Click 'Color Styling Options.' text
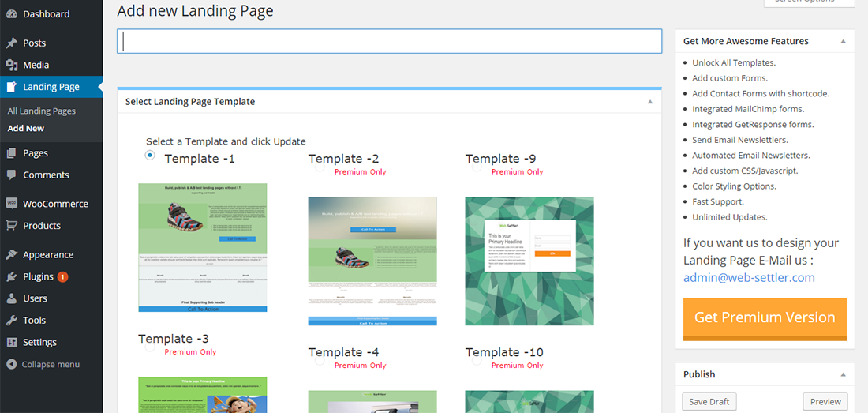 [734, 186]
